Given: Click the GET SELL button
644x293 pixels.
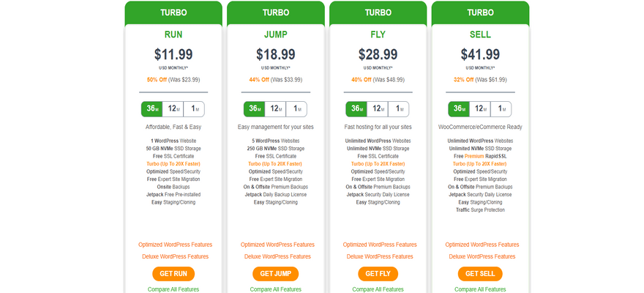Looking at the screenshot, I should [x=480, y=274].
